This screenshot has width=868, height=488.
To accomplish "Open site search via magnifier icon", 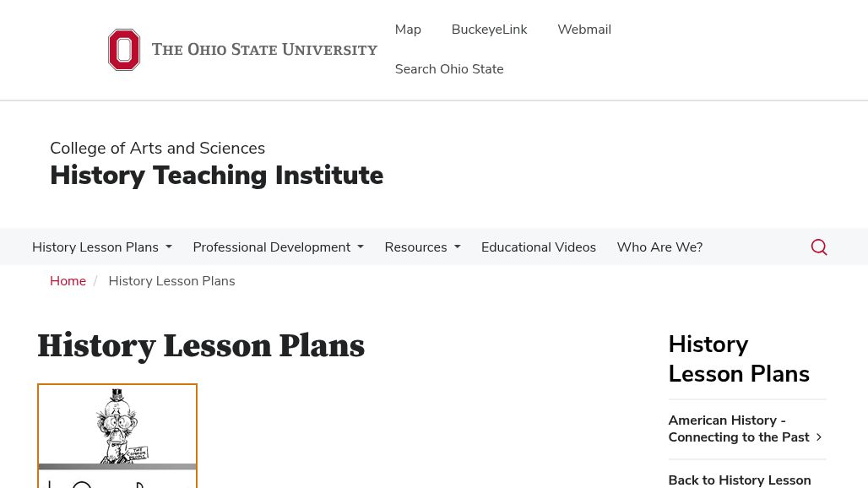I will click(818, 247).
